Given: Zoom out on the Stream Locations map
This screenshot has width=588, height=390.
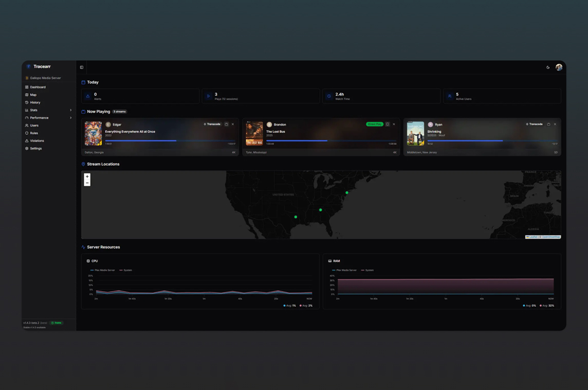Looking at the screenshot, I should coord(87,183).
